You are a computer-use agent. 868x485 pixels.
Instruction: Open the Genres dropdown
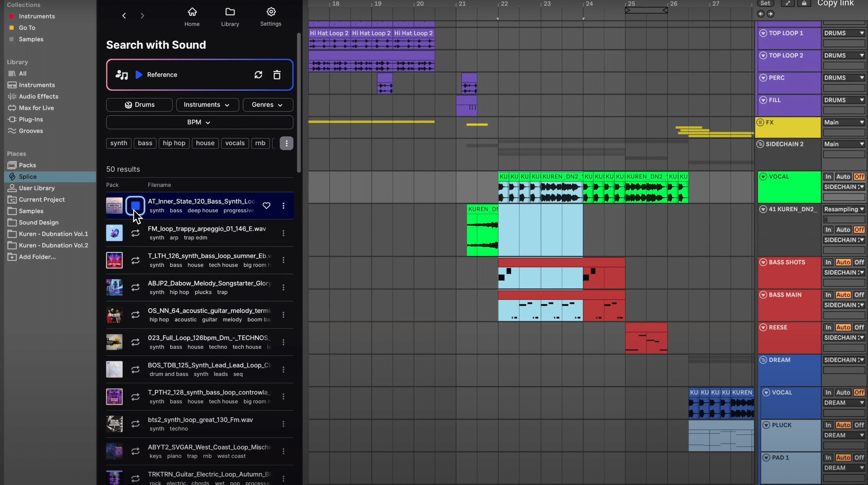(x=267, y=105)
